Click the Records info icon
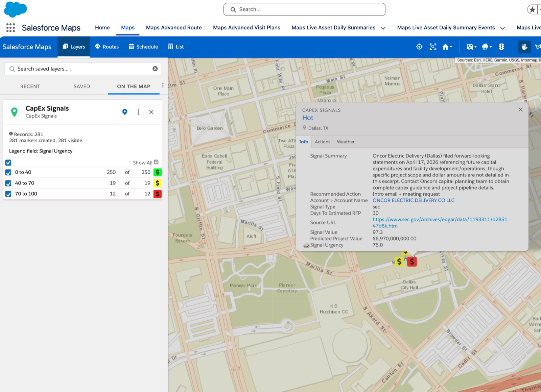The image size is (541, 392). click(11, 134)
